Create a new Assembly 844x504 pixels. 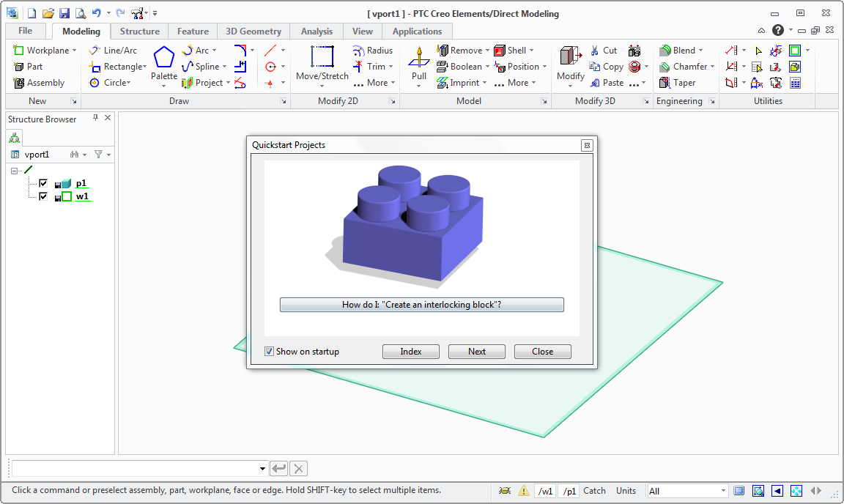tap(39, 82)
